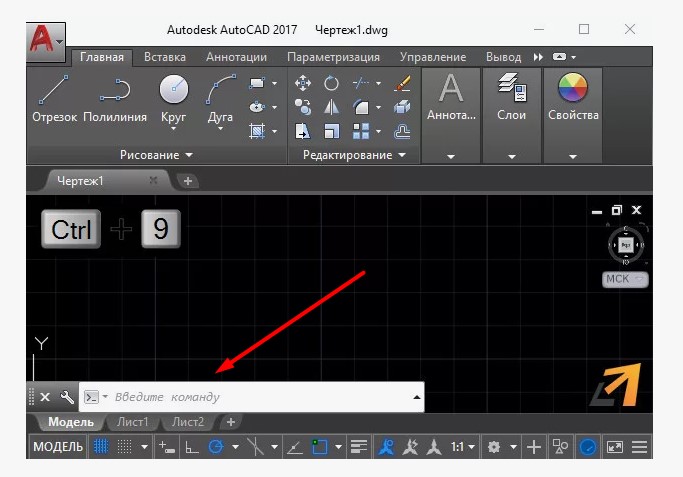Choose the Explode tool icon

coord(402,107)
